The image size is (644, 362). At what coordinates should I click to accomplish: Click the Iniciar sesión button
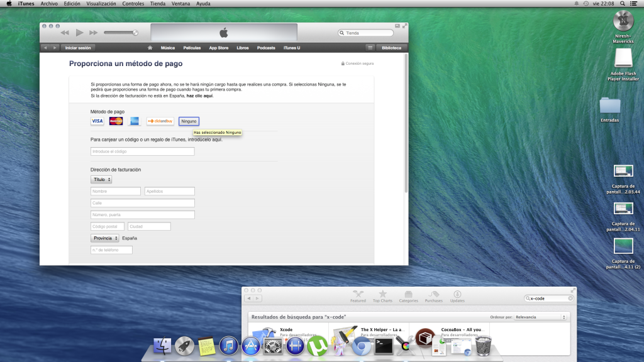(78, 48)
